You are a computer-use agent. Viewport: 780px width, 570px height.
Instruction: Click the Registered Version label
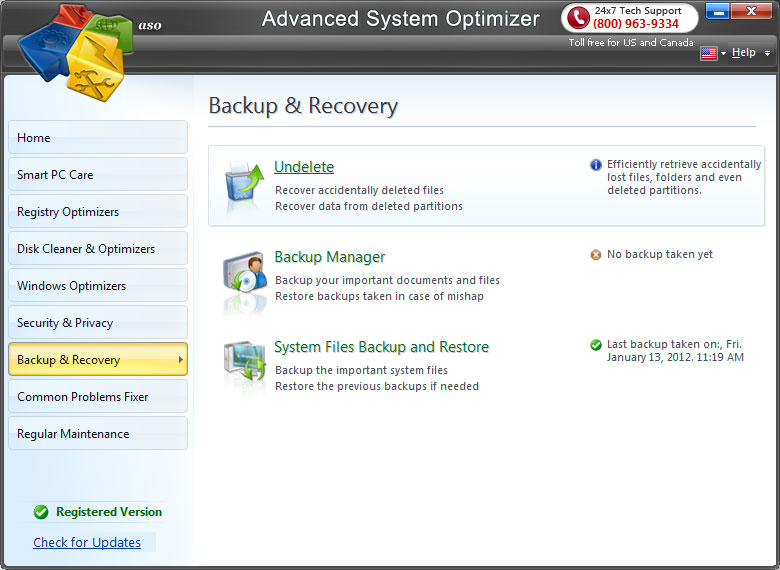[109, 512]
